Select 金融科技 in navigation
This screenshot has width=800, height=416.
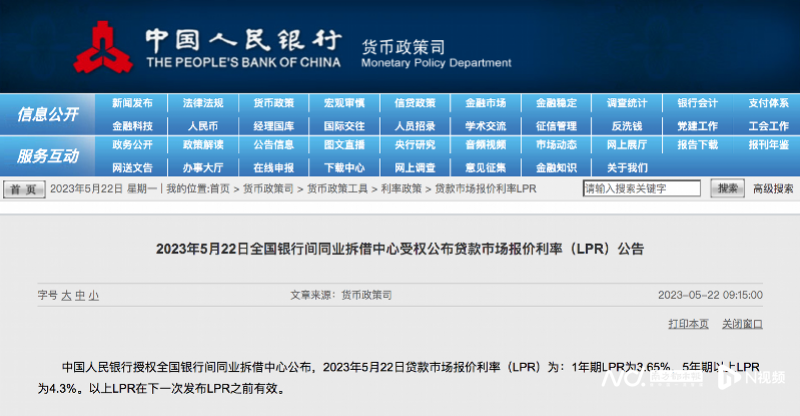tap(132, 126)
